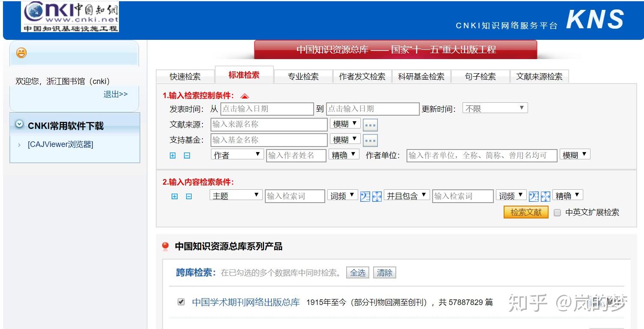Click CNKI常用软件下载 panel title
Viewport: 644px width, 329px height.
click(65, 126)
